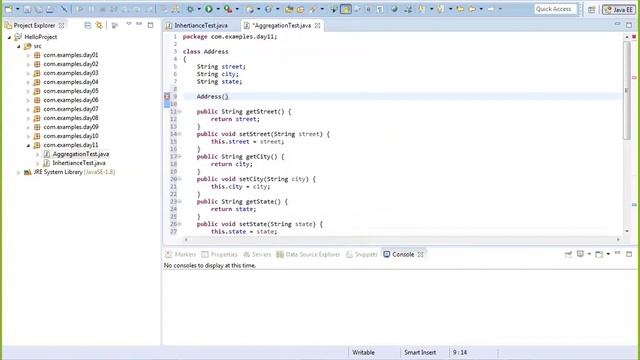Viewport: 640px width, 360px height.
Task: Save the file with the Save icon
Action: 27,9
